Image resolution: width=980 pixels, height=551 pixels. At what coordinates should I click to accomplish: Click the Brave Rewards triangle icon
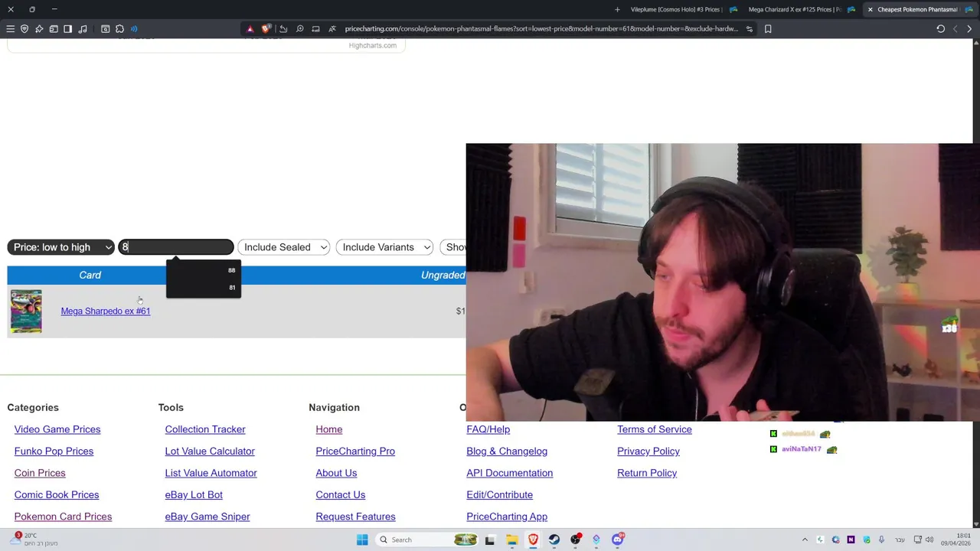[250, 29]
